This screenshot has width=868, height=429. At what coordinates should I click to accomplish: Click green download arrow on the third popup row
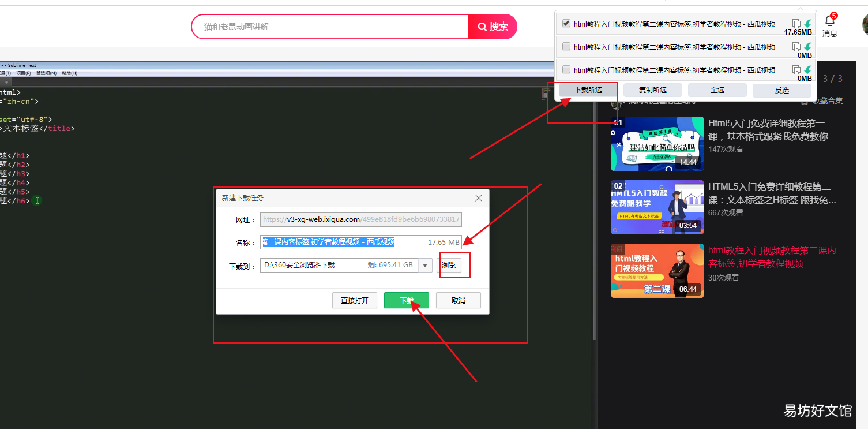click(x=808, y=70)
